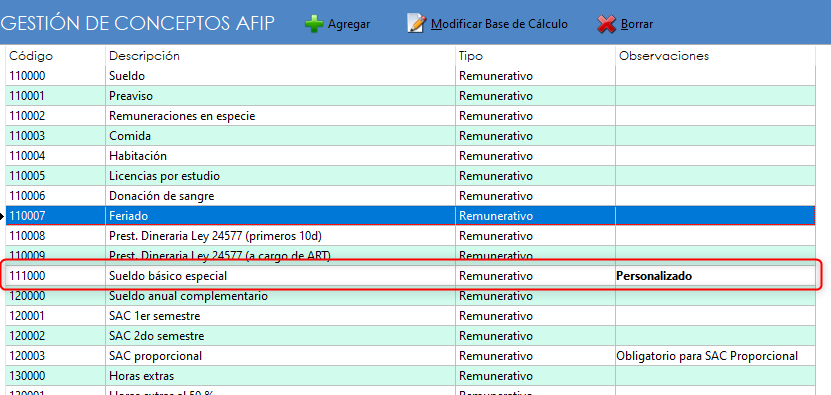This screenshot has width=831, height=395.
Task: Click the Borrar button label
Action: click(636, 24)
